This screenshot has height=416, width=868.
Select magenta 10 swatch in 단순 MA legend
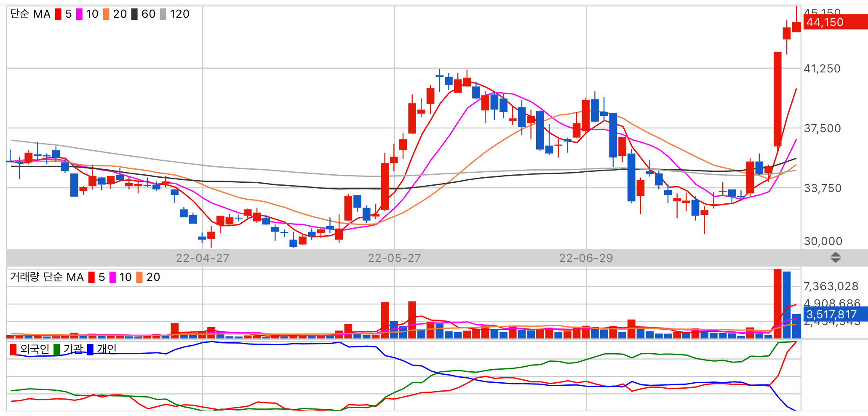79,14
